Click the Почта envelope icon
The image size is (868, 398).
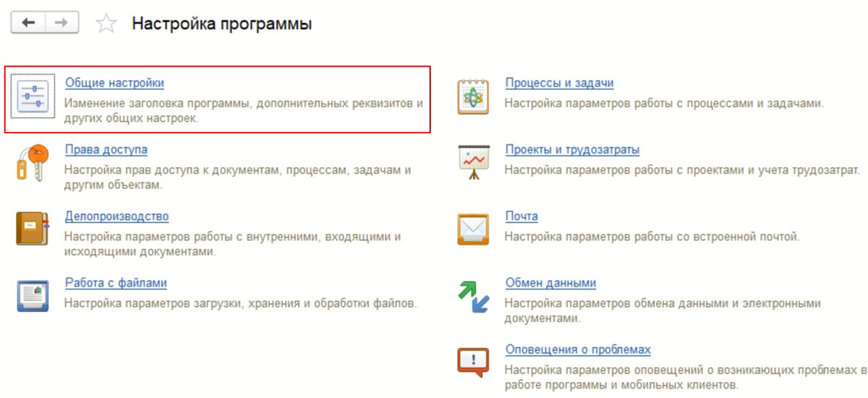[473, 229]
